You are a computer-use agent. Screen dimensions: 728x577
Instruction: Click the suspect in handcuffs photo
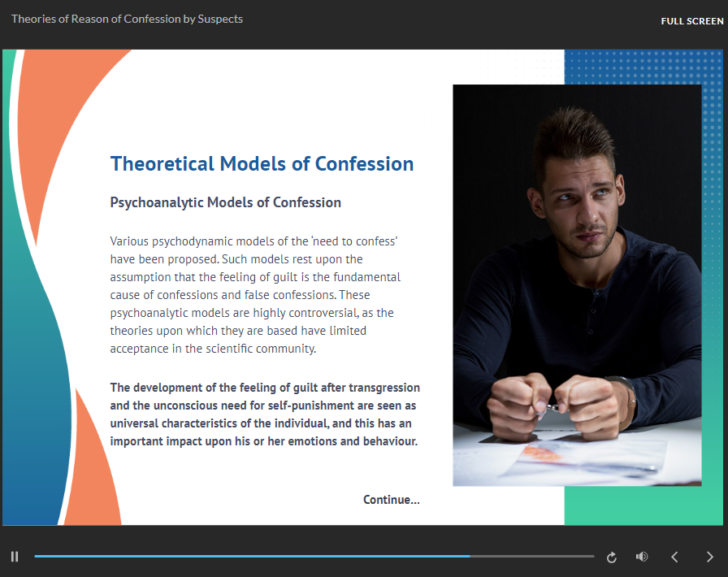[577, 285]
